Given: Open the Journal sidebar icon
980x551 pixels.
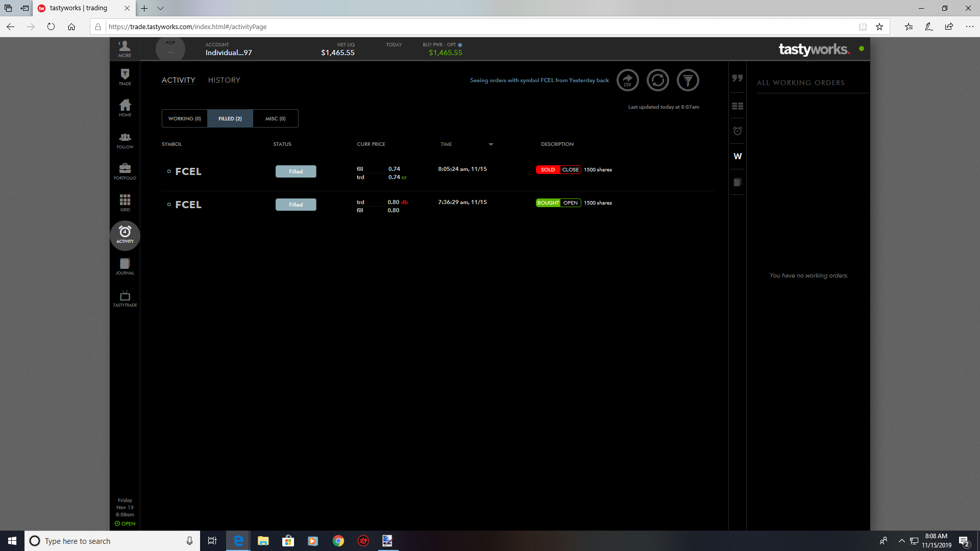Looking at the screenshot, I should point(125,266).
